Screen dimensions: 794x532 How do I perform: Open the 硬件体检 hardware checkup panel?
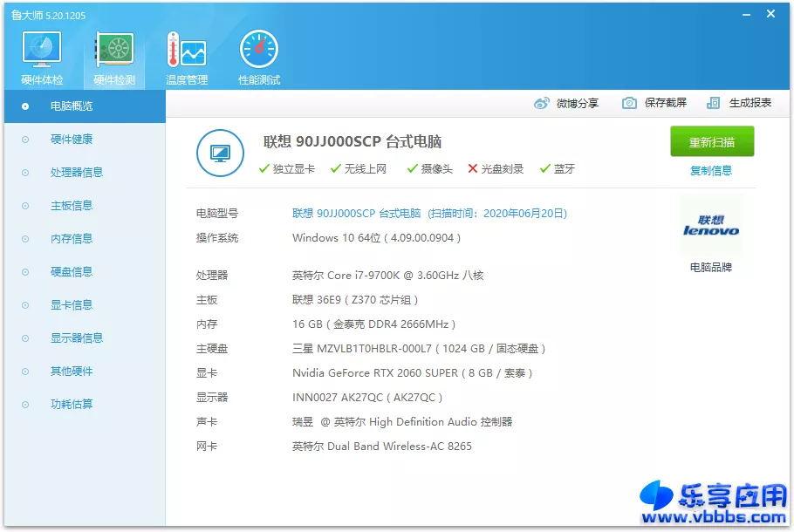[40, 54]
